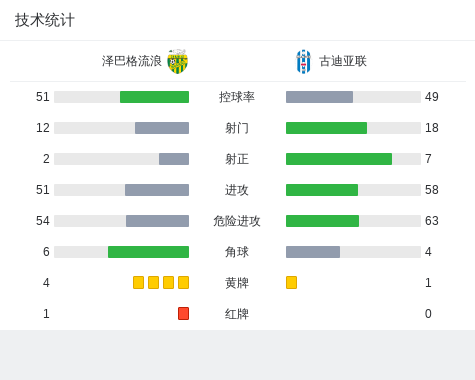Select the 技术统计 heading
Viewport: 475px width, 380px height.
[x=45, y=20]
